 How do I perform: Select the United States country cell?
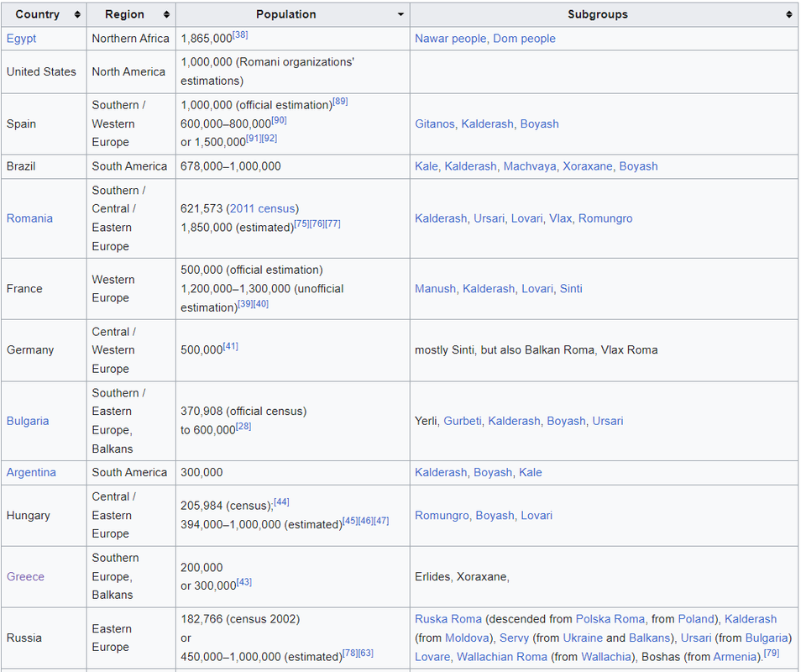coord(44,71)
